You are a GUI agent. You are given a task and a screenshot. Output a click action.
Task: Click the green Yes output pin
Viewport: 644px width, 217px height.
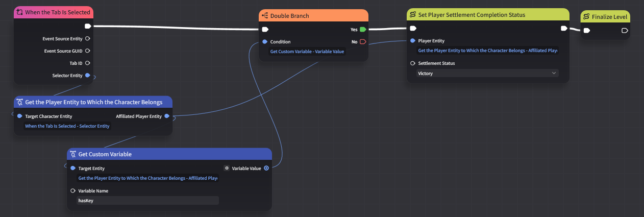tap(363, 30)
